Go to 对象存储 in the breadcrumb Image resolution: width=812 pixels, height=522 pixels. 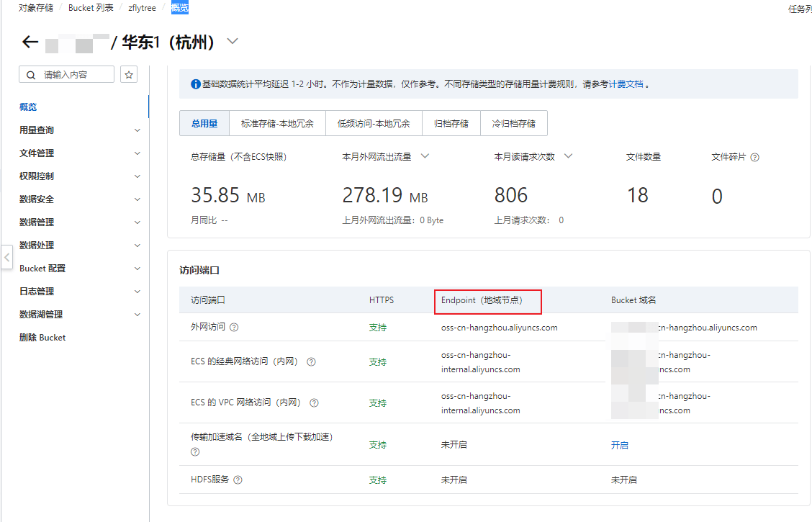coord(36,8)
